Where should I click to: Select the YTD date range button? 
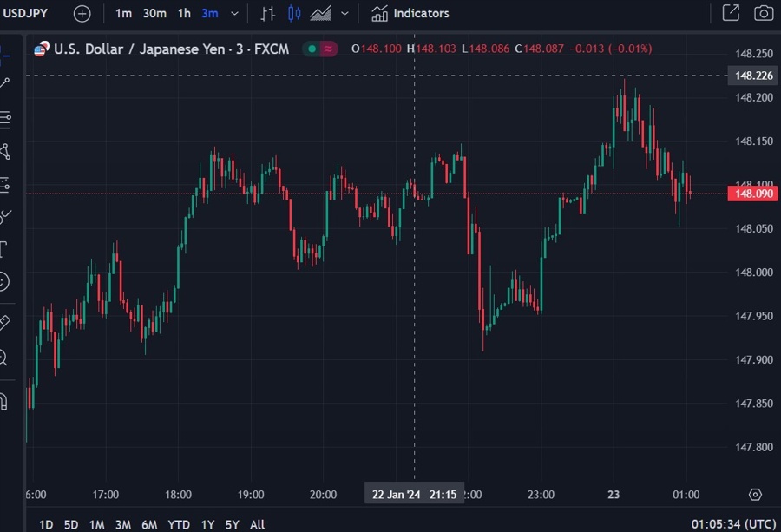(178, 524)
